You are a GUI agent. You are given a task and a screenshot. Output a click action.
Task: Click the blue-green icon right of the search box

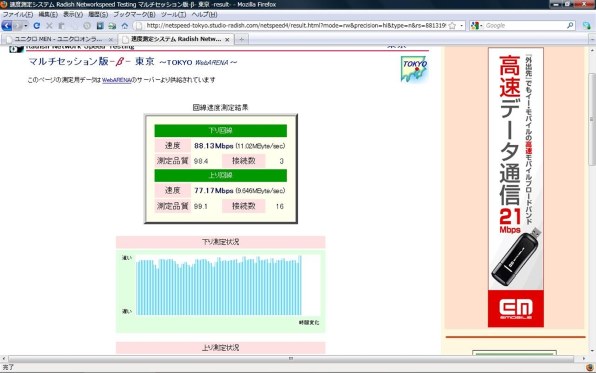tap(586, 26)
